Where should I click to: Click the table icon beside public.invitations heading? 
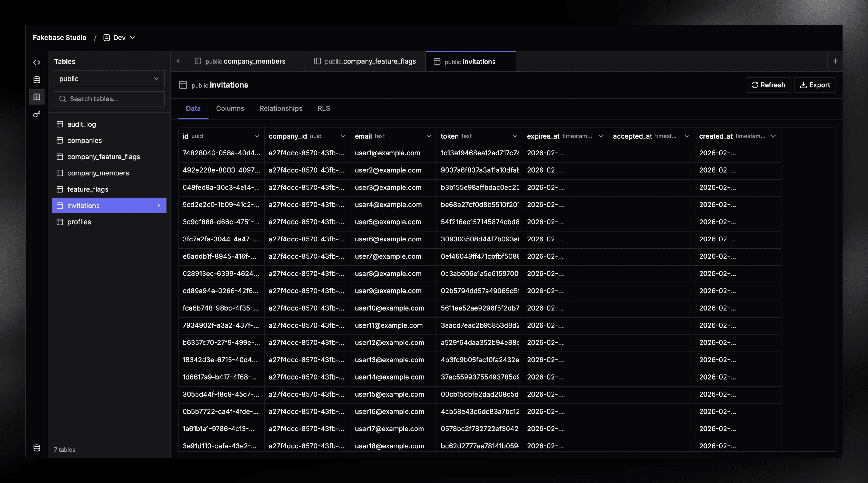183,85
